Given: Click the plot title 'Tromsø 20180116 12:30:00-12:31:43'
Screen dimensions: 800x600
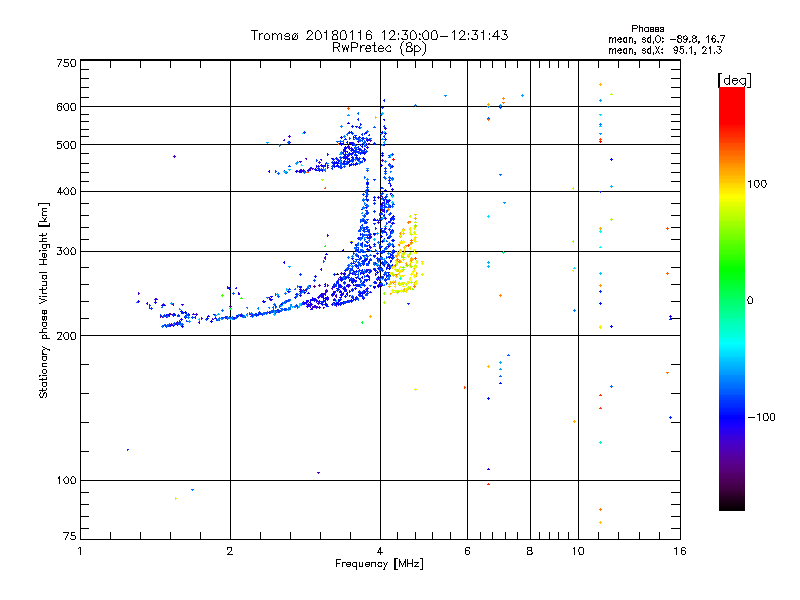Looking at the screenshot, I should 379,35.
